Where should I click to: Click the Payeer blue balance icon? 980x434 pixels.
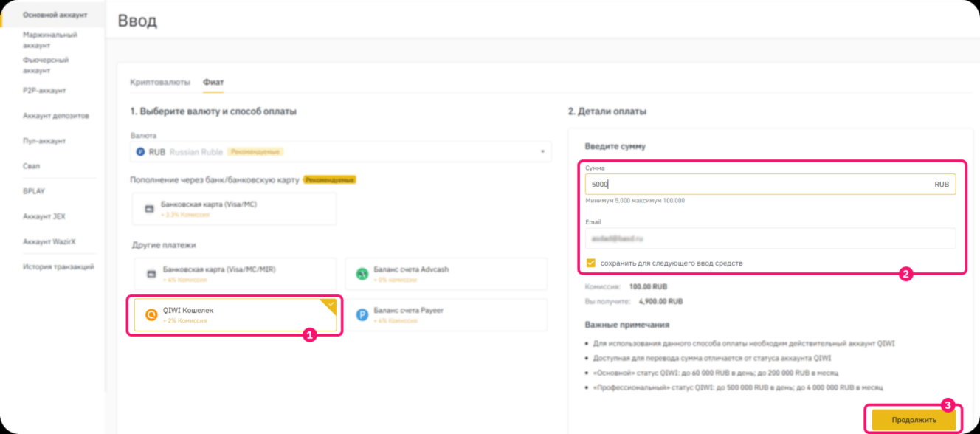tap(362, 315)
